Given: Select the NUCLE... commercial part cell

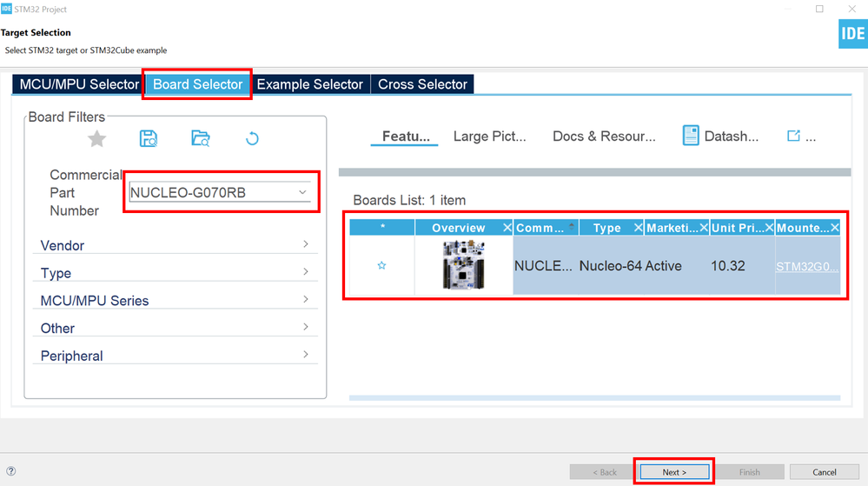Looking at the screenshot, I should pos(546,265).
